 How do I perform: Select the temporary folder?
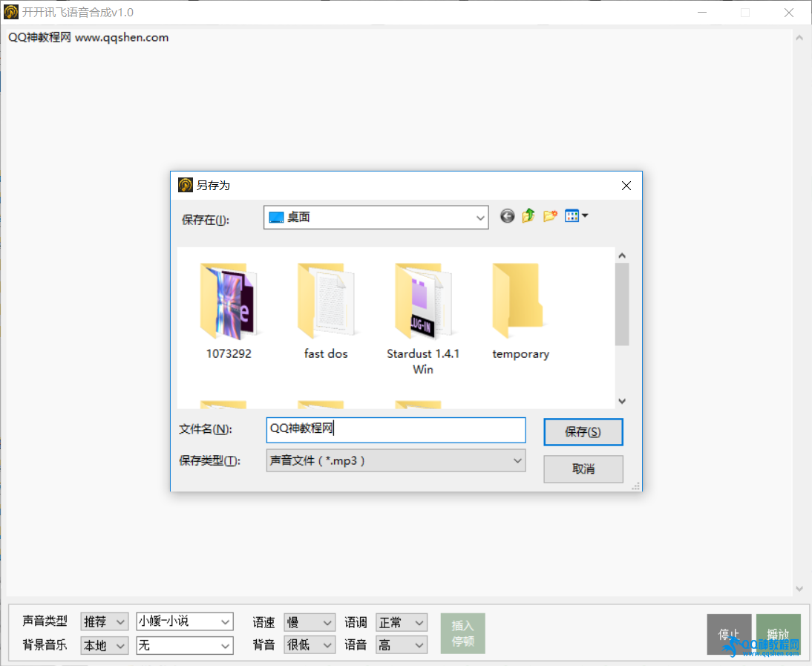[x=520, y=312]
